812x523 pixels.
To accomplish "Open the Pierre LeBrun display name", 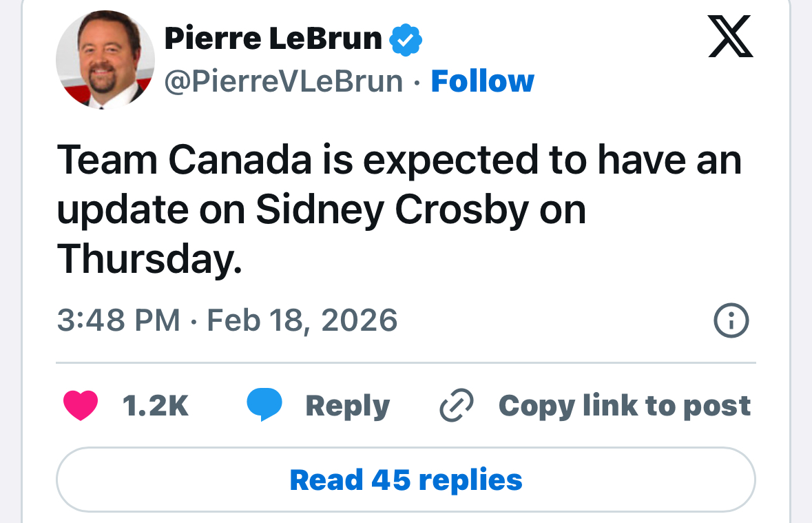I will [273, 39].
